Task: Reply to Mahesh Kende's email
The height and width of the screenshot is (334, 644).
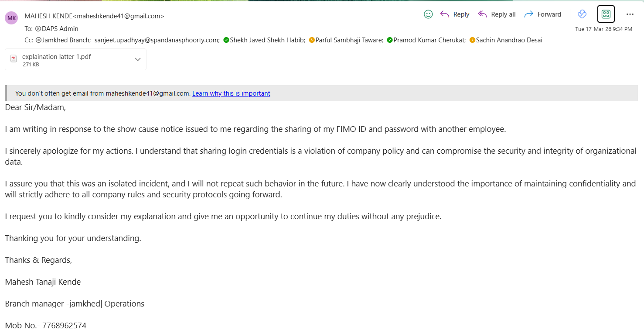Action: (455, 14)
